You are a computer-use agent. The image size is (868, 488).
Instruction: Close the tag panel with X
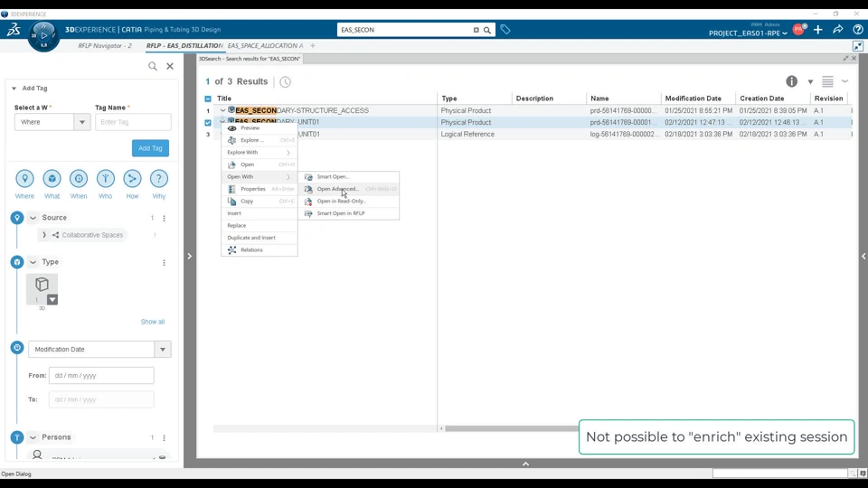tap(170, 66)
